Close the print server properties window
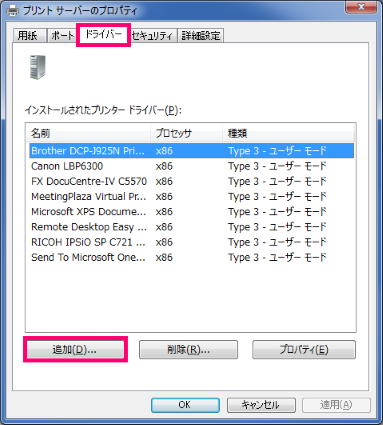 click(x=361, y=7)
